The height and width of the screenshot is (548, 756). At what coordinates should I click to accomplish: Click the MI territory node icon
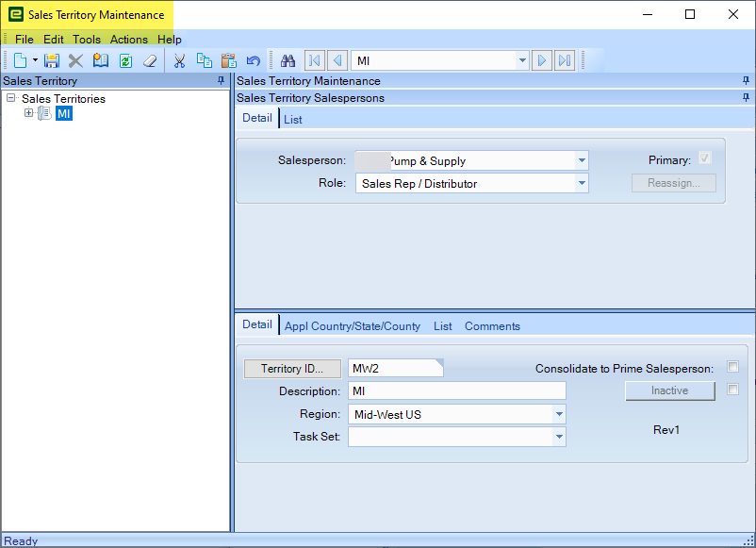pos(44,113)
